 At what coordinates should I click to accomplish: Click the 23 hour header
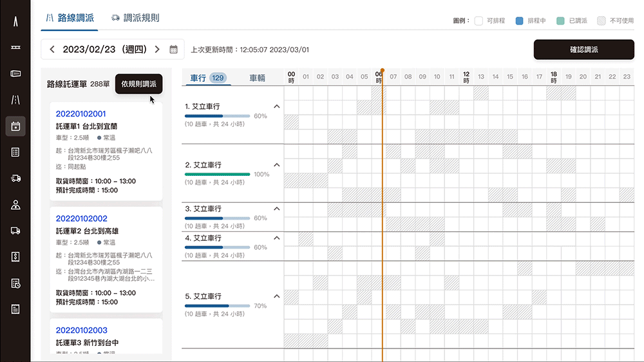[627, 77]
